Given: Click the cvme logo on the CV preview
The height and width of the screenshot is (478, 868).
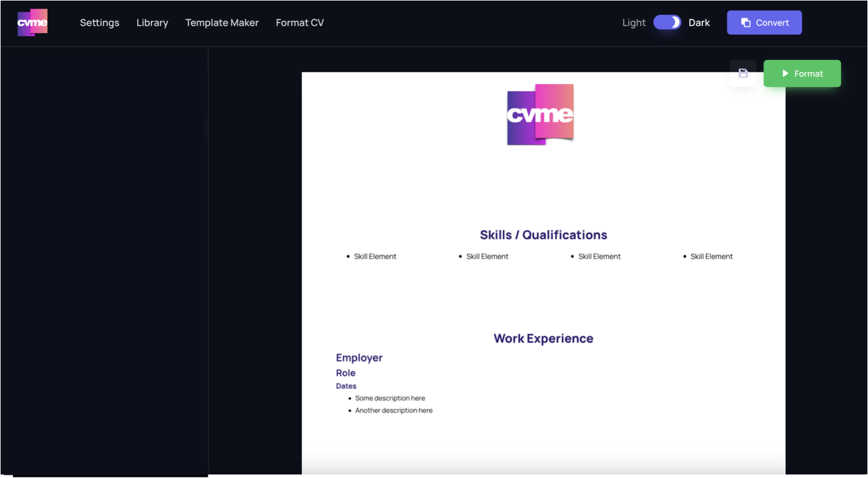Looking at the screenshot, I should pyautogui.click(x=540, y=114).
